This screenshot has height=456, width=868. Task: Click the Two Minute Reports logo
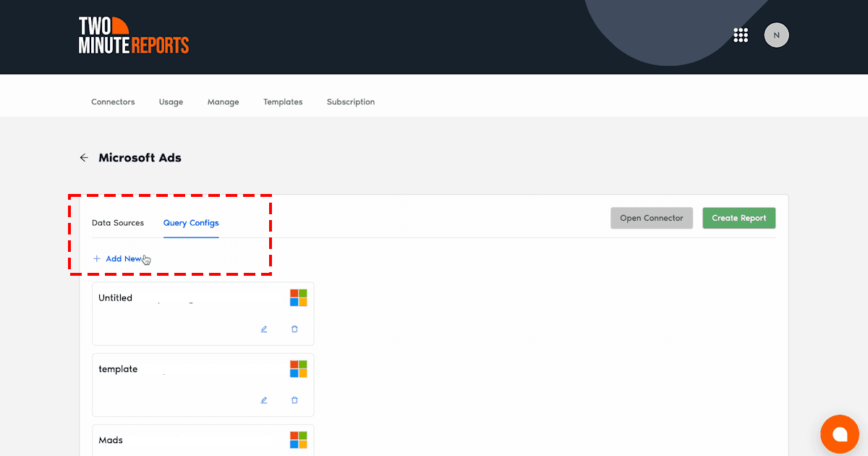[133, 35]
